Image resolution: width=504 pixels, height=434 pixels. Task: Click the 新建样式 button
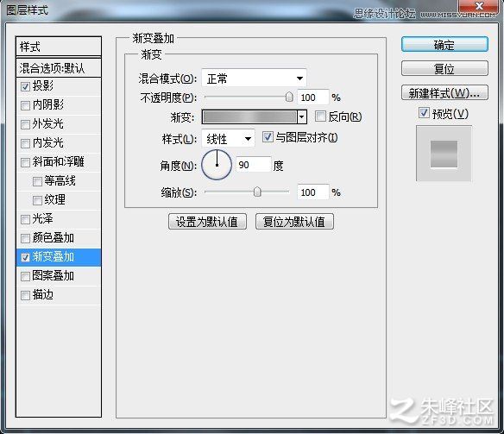tap(444, 93)
